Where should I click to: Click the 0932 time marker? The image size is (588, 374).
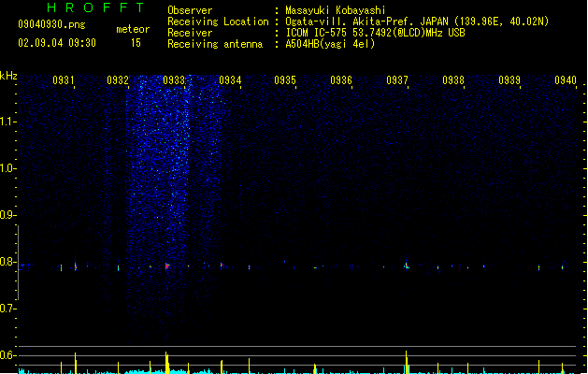click(118, 80)
